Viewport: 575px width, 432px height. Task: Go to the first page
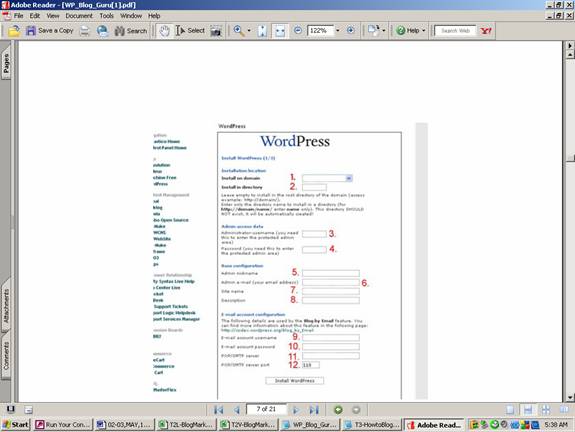[x=219, y=410]
